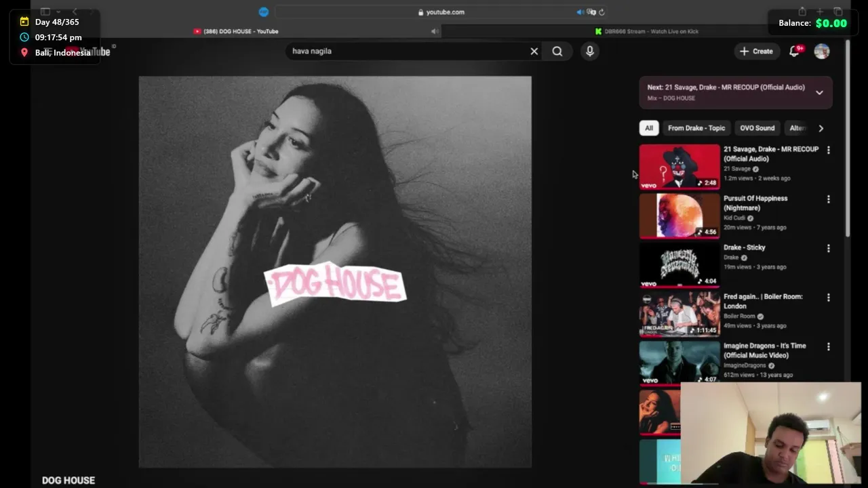Click the 1.2m views - 2 weeks ago text

[757, 178]
